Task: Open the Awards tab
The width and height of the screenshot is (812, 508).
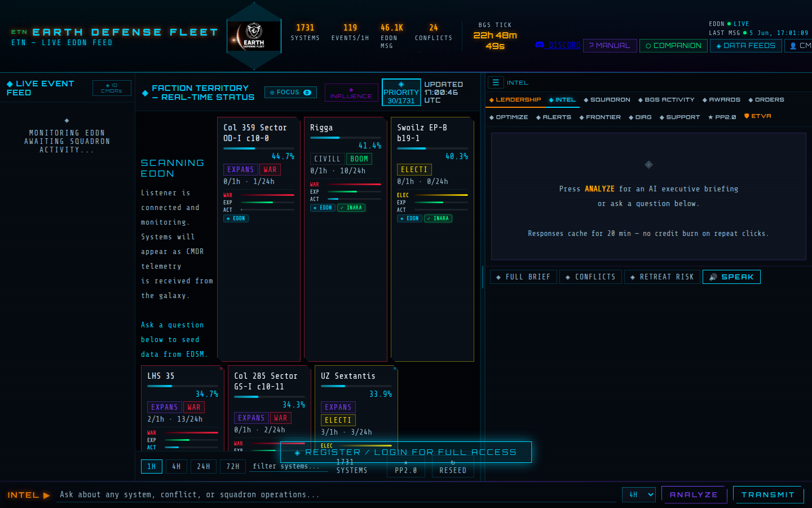Action: 721,100
